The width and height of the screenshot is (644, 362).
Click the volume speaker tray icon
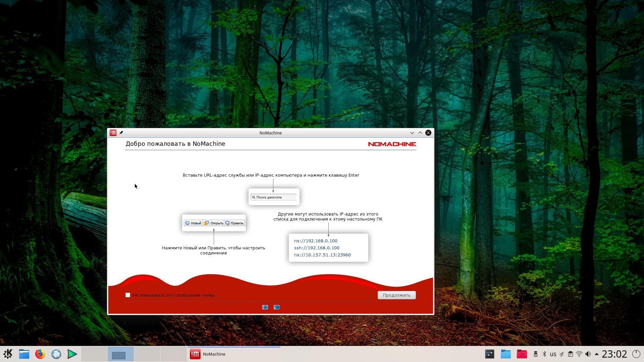(x=588, y=354)
